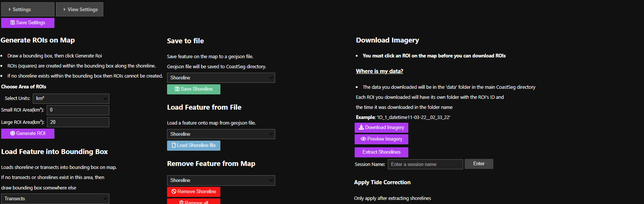This screenshot has height=204, width=644.
Task: Open the Save to file feature dropdown
Action: (x=221, y=78)
